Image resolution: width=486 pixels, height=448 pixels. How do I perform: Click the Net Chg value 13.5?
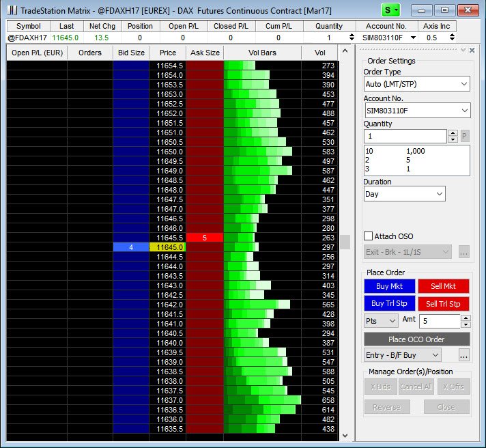(x=101, y=38)
